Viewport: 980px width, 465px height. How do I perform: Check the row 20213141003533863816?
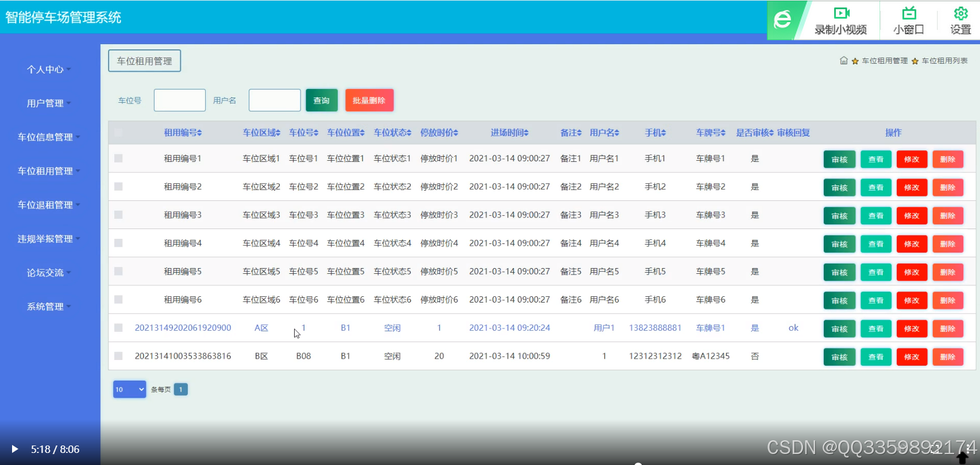point(118,356)
